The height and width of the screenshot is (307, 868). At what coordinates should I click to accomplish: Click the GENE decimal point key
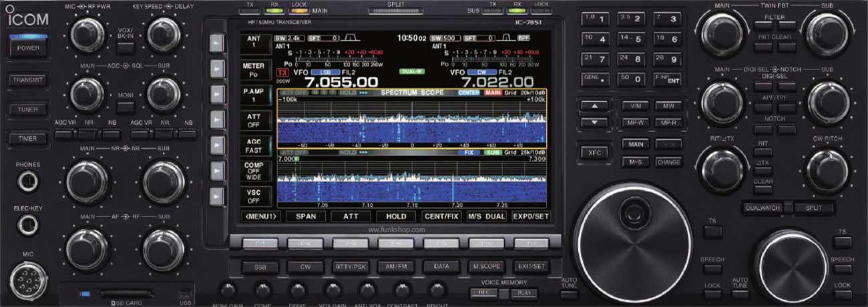click(596, 79)
